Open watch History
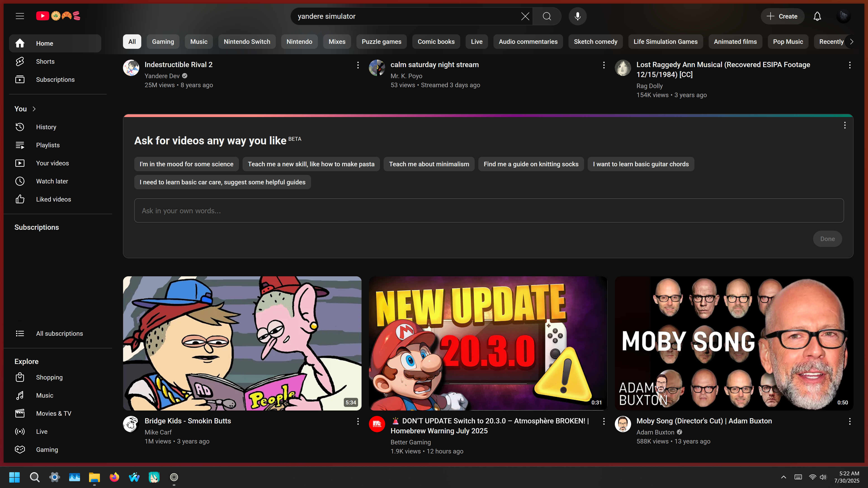This screenshot has width=868, height=488. (55, 127)
